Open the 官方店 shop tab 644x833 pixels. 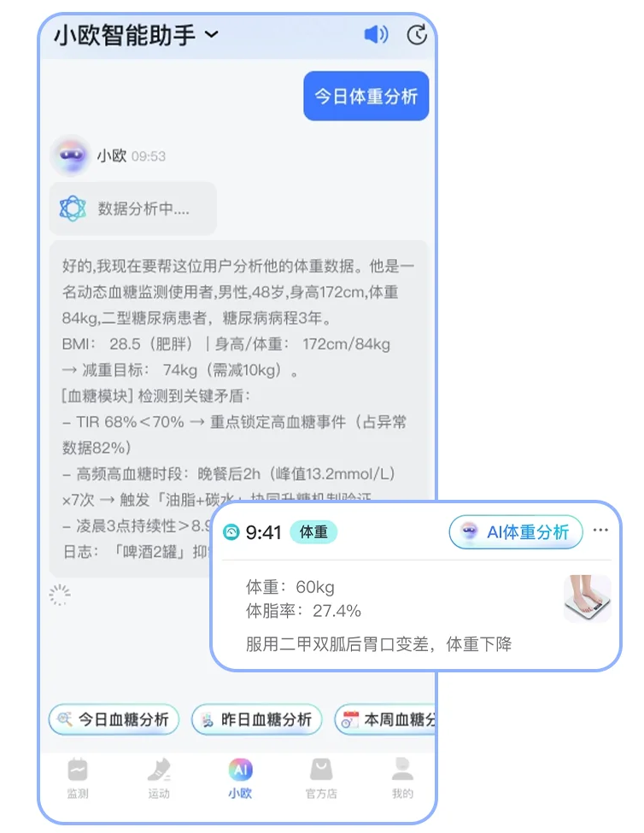point(321,778)
